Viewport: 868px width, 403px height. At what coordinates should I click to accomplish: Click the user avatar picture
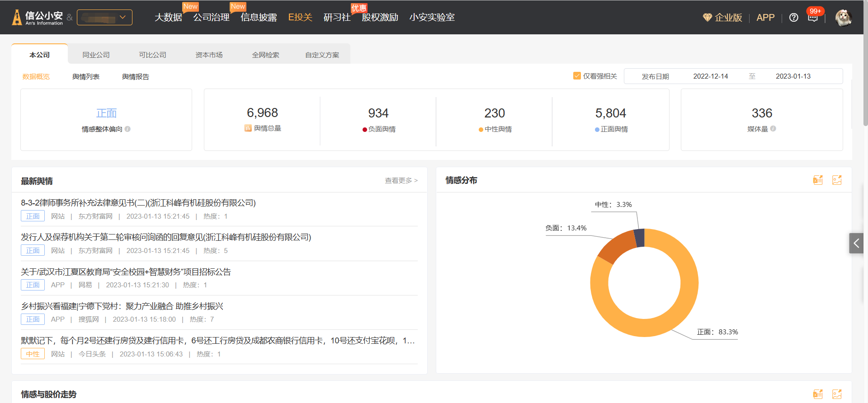[x=843, y=18]
